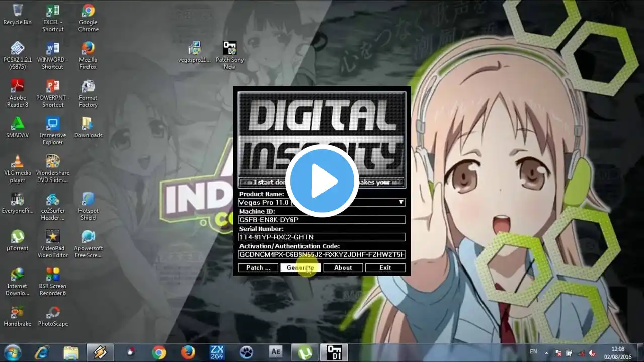Open the Recycle Bin desktop icon
This screenshot has width=644, height=362.
(17, 15)
